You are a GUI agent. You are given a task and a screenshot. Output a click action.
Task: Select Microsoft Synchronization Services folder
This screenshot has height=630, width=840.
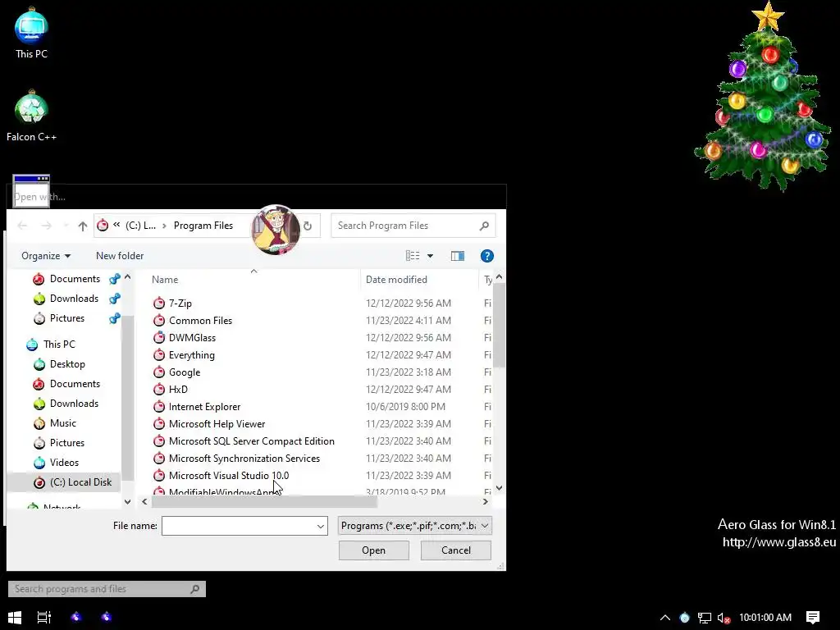click(x=244, y=459)
